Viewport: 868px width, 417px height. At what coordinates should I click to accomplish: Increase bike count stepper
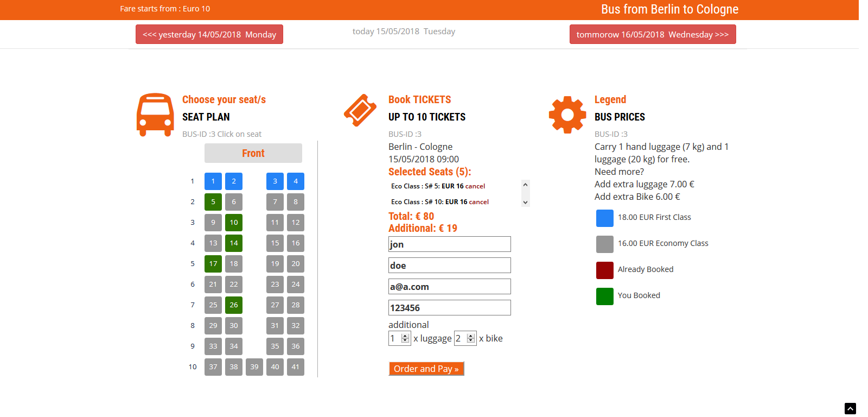click(x=471, y=336)
